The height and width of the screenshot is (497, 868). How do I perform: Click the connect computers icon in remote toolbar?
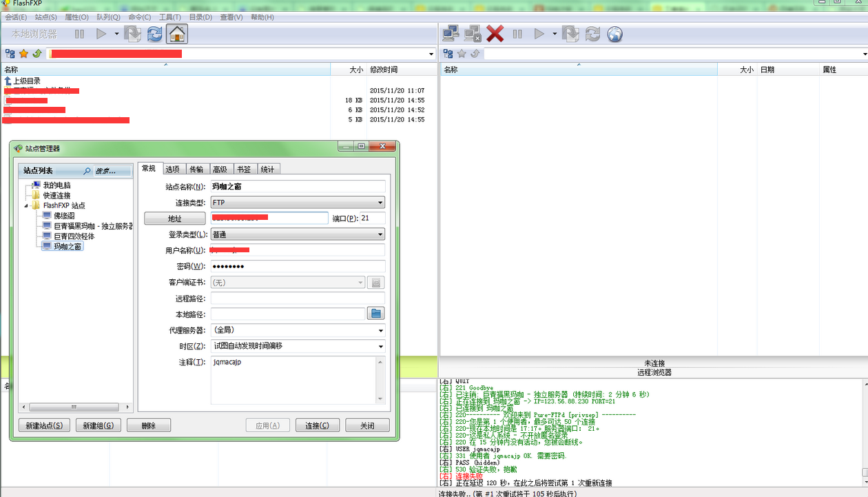[x=451, y=34]
